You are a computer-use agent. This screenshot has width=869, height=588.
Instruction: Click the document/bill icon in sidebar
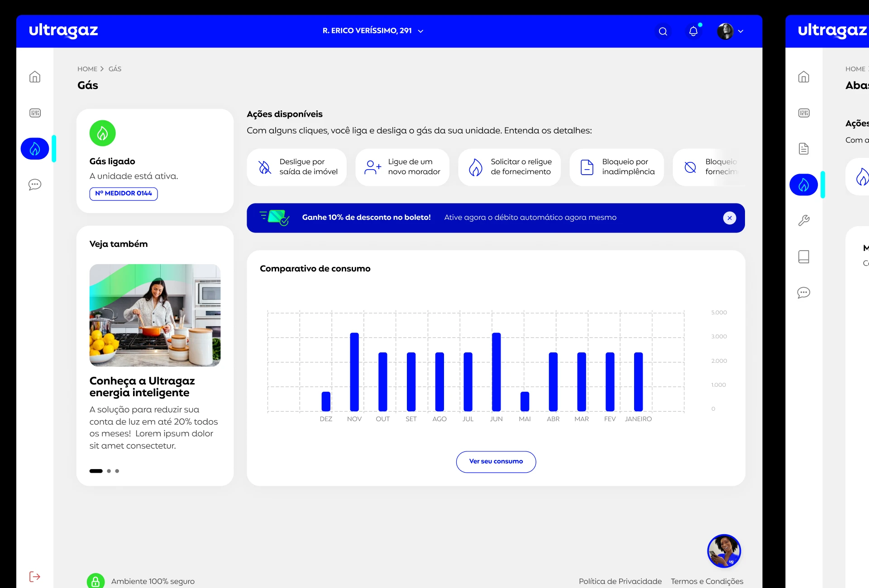pos(804,148)
